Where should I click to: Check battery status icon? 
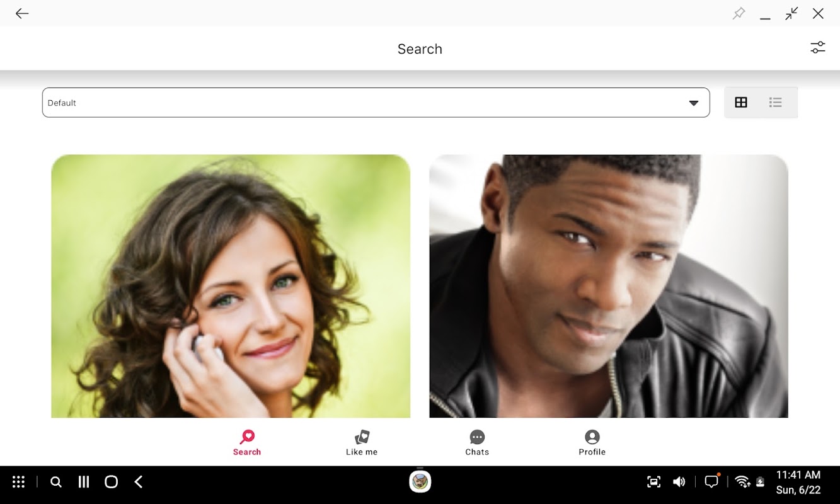click(761, 482)
